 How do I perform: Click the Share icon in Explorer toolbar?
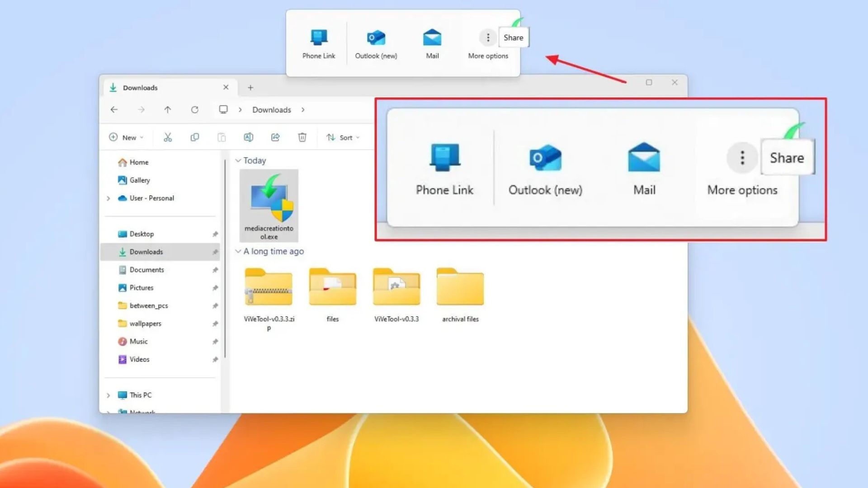pos(275,137)
